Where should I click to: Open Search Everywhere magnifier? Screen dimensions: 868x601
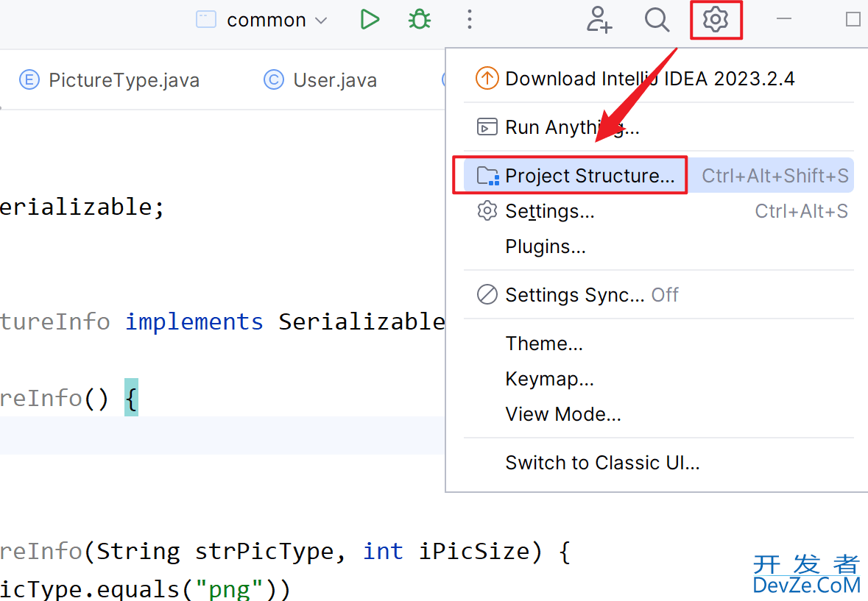point(657,19)
